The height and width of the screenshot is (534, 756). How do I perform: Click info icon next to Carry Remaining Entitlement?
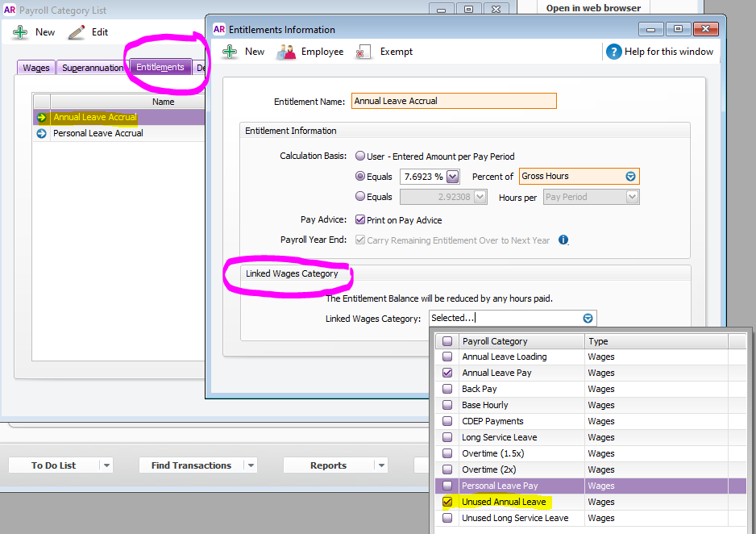pyautogui.click(x=563, y=240)
